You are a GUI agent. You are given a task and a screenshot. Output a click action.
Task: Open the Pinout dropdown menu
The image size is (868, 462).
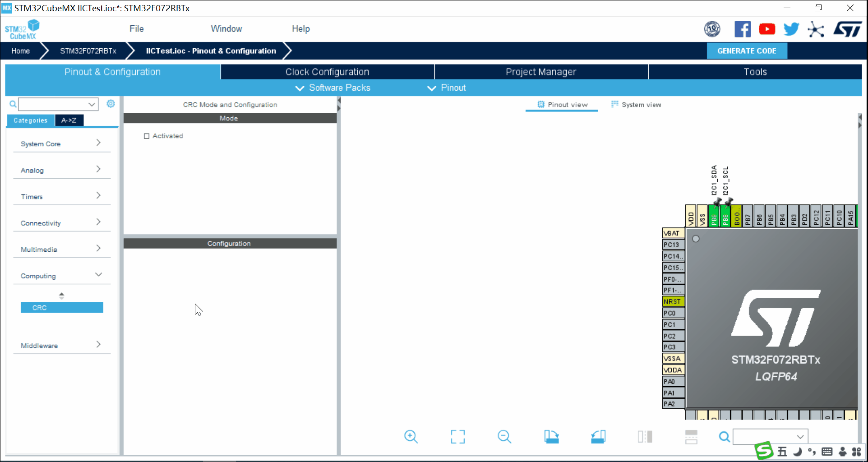[x=447, y=88]
